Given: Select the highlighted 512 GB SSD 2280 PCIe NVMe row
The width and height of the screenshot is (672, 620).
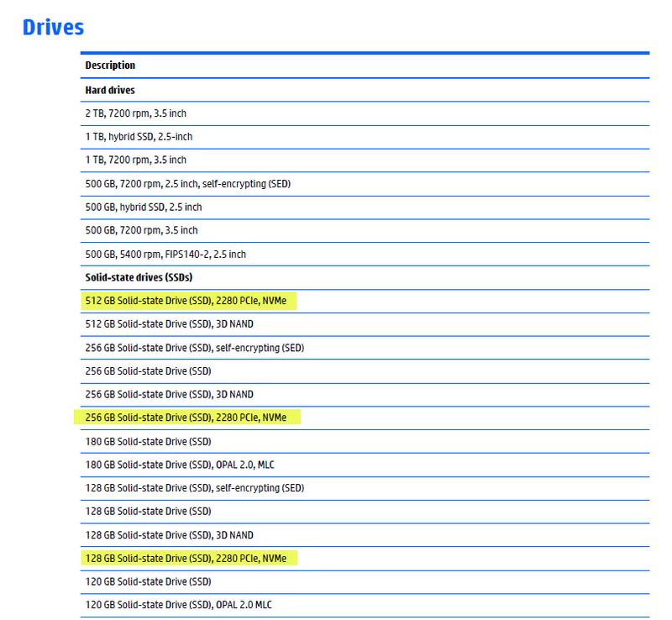Looking at the screenshot, I should 365,301.
